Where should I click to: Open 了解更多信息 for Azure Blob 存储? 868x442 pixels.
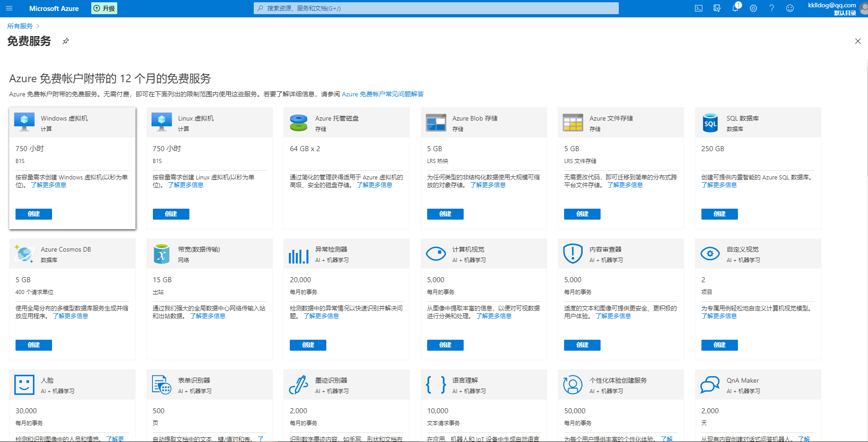(x=488, y=185)
